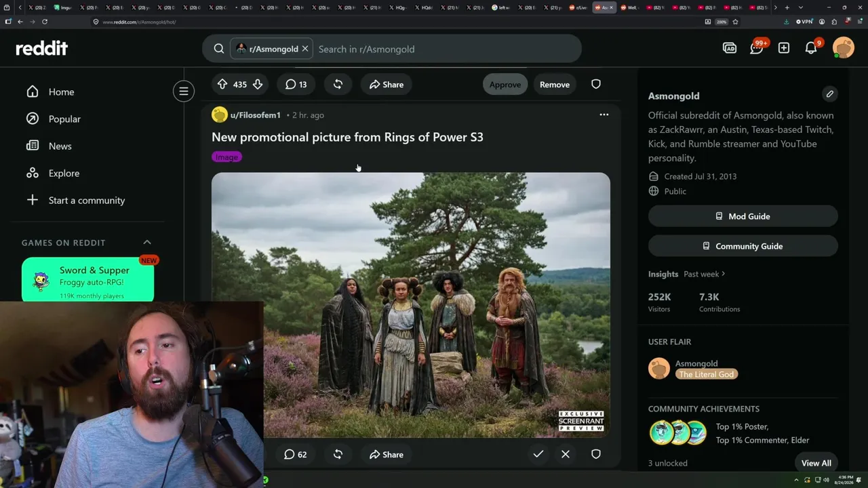This screenshot has height=488, width=868.
Task: Expand the browser tab list chevron
Action: (801, 7)
